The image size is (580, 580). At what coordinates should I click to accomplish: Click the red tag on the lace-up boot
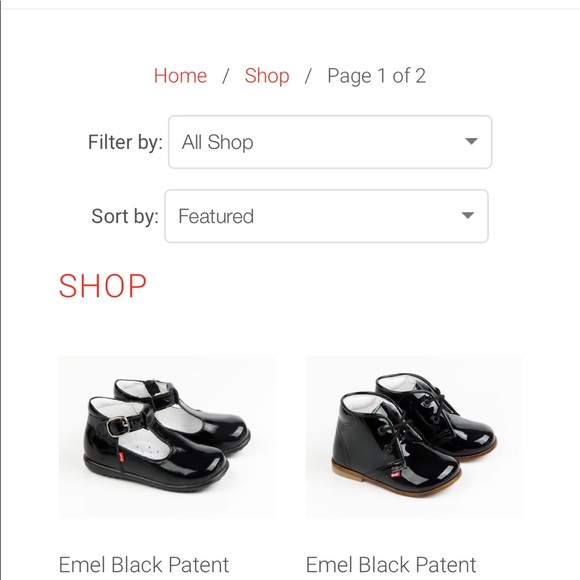coord(395,474)
